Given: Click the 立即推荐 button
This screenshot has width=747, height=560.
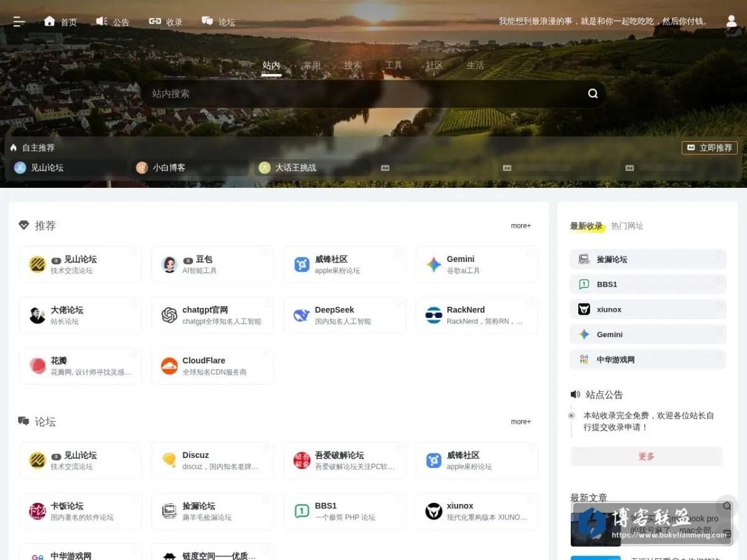Looking at the screenshot, I should click(710, 147).
